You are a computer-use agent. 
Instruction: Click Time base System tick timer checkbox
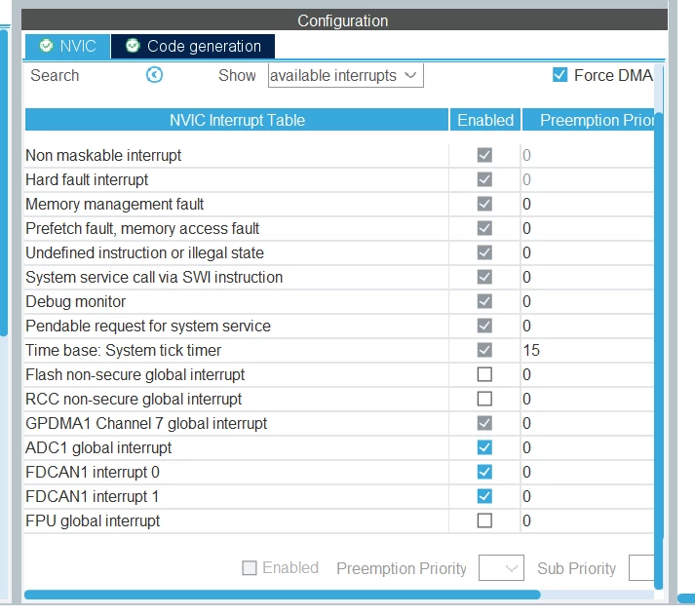pyautogui.click(x=484, y=350)
